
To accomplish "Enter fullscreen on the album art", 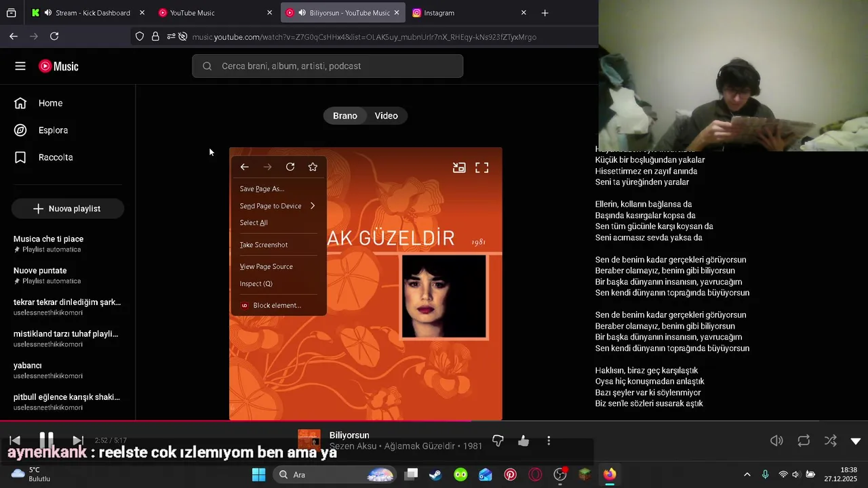I will coord(481,167).
